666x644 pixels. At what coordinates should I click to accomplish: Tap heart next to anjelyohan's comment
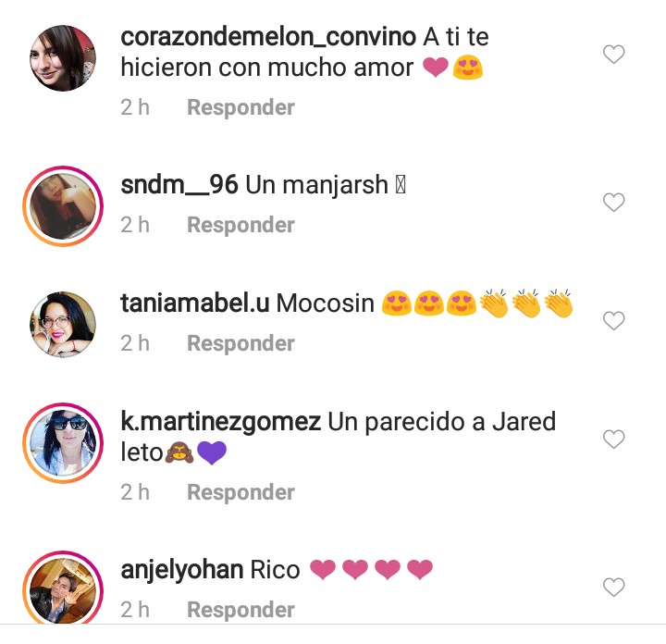614,587
